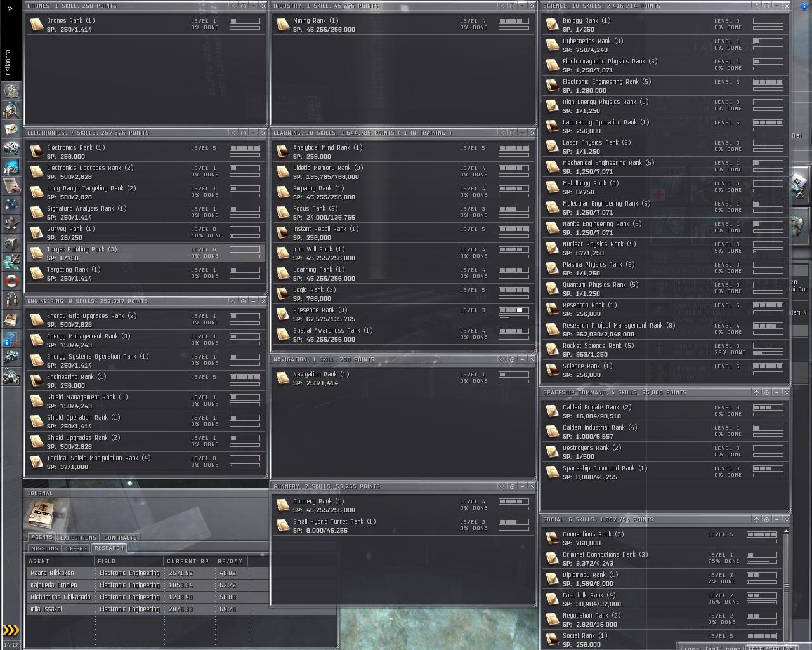Image resolution: width=812 pixels, height=650 pixels.
Task: Click the Journal book thumbnail image
Action: pyautogui.click(x=41, y=514)
